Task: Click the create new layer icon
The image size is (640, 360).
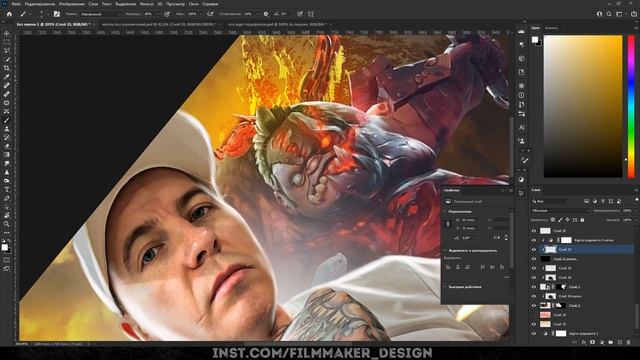Action: pyautogui.click(x=620, y=342)
